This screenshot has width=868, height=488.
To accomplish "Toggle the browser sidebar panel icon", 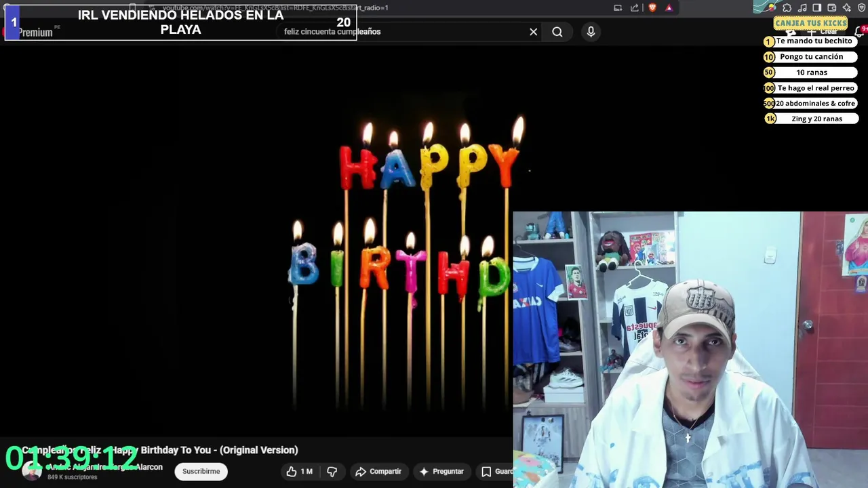I will coord(817,8).
